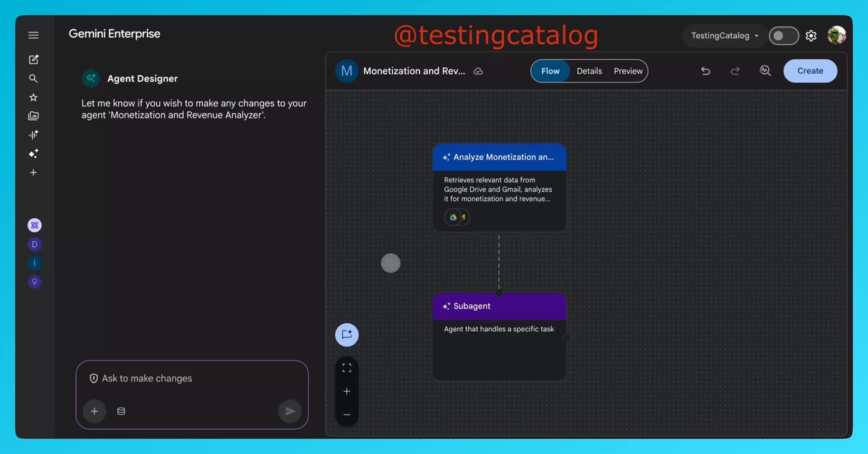Click the Agent Designer avatar icon
This screenshot has width=868, height=454.
click(x=90, y=78)
